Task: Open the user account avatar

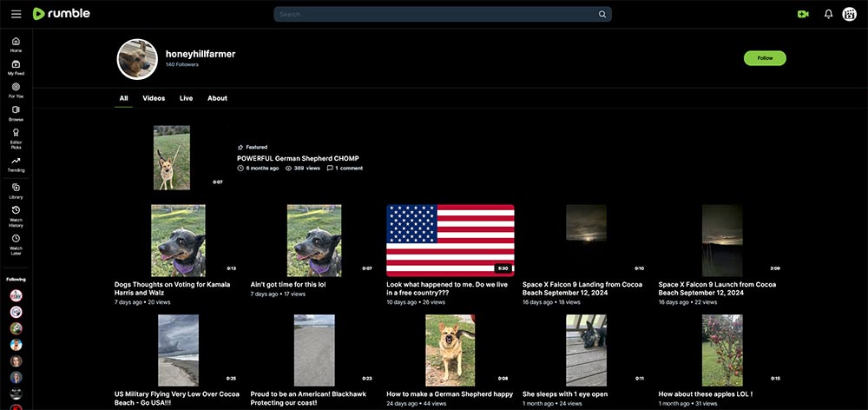Action: pyautogui.click(x=849, y=15)
